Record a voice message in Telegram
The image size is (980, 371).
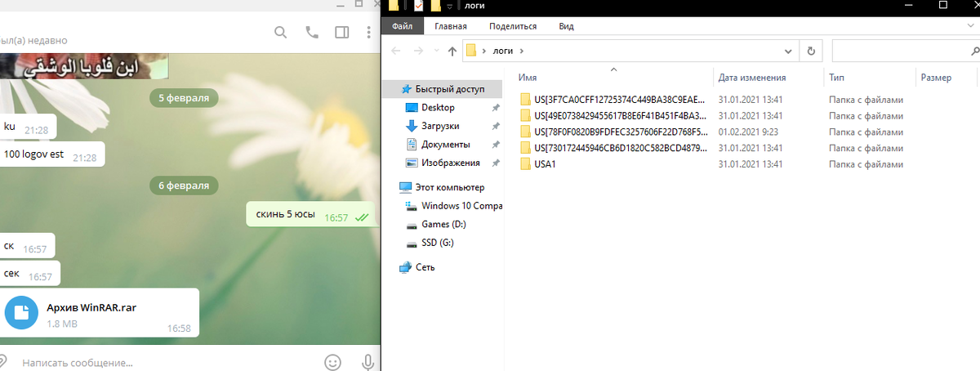point(368,361)
